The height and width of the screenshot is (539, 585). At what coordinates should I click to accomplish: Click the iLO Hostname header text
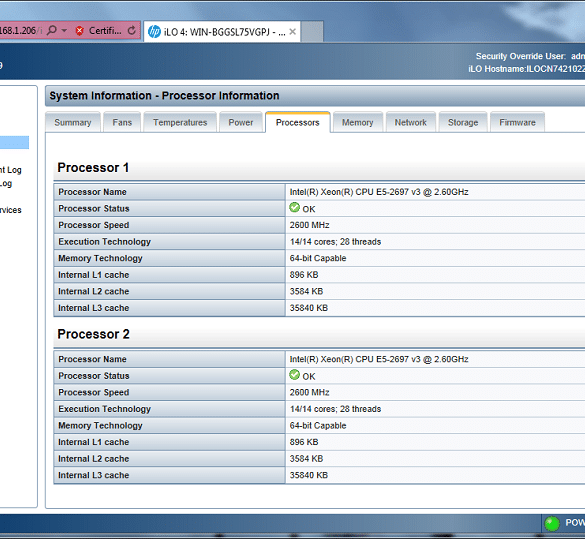pyautogui.click(x=526, y=69)
